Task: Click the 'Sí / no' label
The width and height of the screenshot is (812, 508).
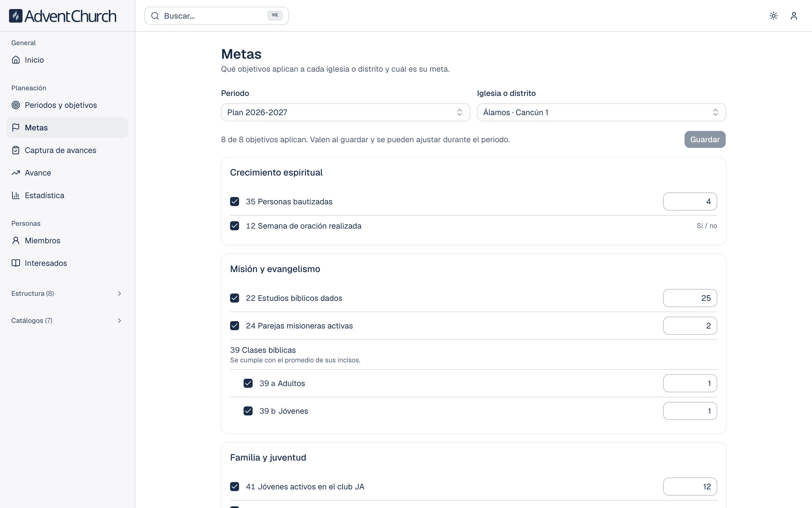Action: click(x=707, y=226)
